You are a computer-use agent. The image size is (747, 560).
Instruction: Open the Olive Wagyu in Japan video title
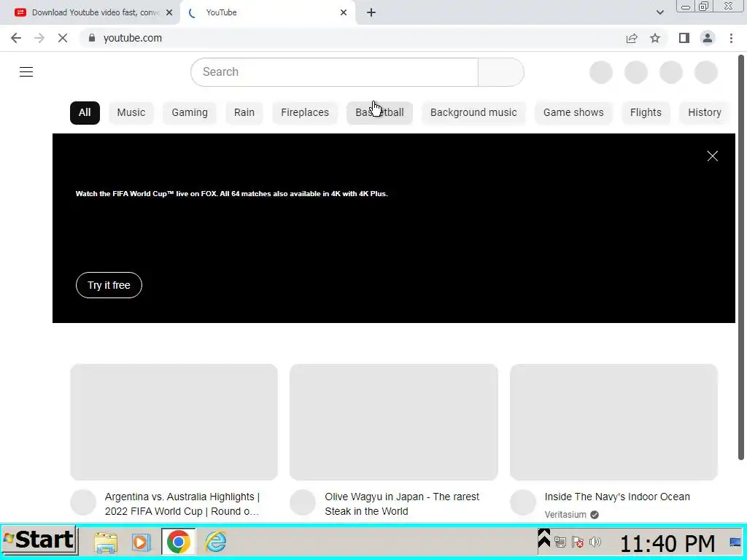point(402,504)
